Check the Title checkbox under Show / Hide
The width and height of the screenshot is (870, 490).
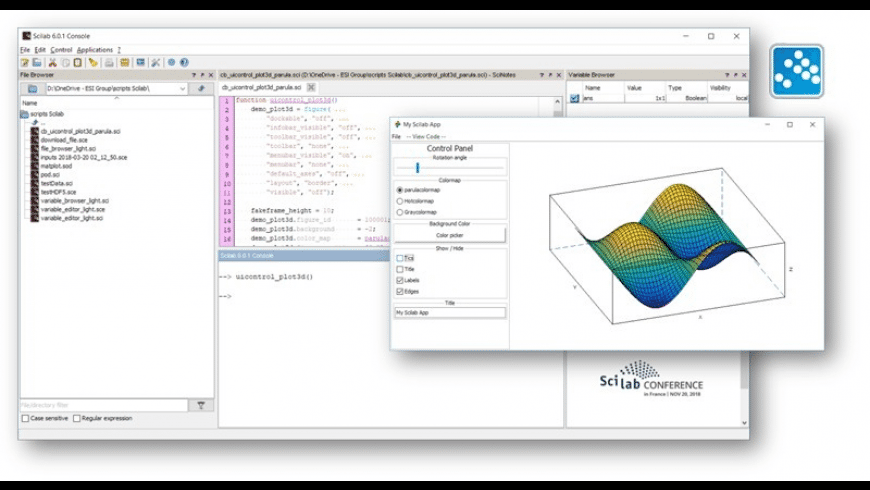point(399,269)
